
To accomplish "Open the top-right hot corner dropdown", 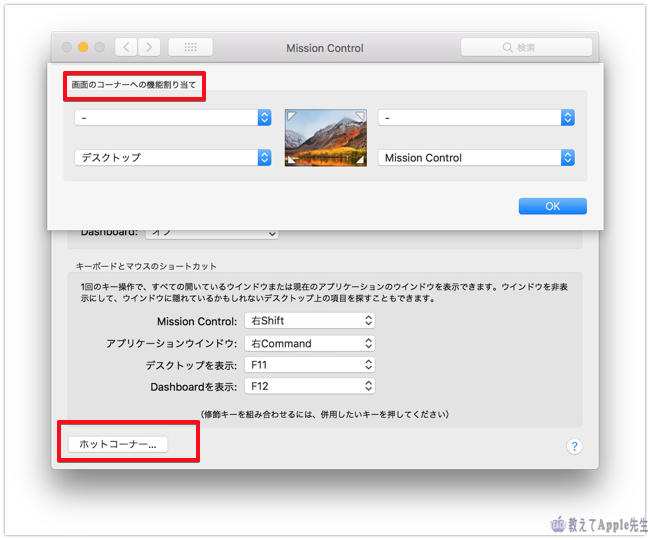I will 476,118.
